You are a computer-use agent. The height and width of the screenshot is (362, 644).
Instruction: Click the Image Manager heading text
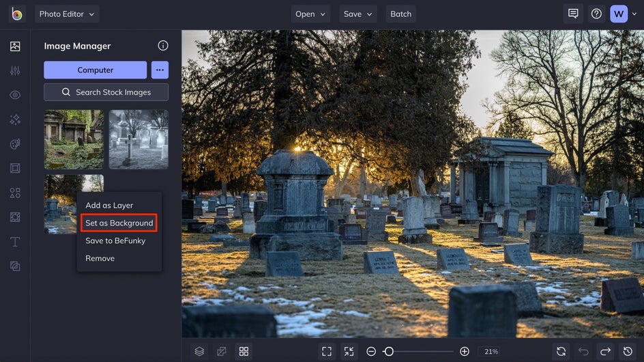[77, 46]
